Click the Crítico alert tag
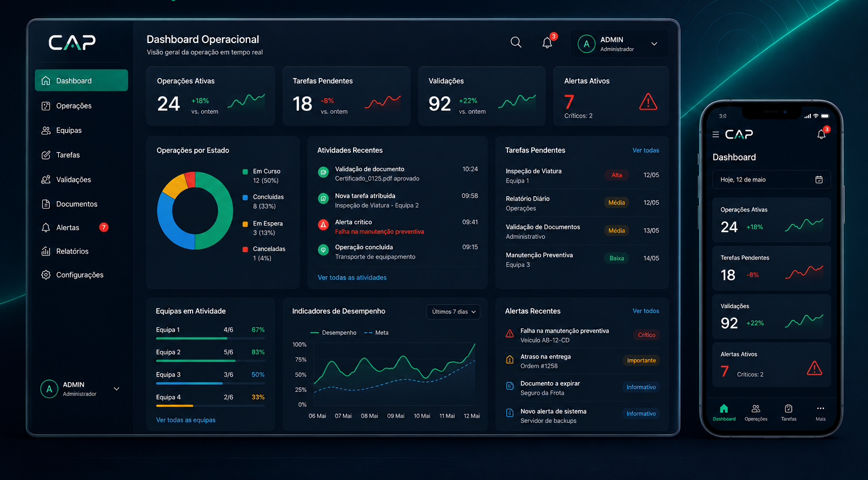The width and height of the screenshot is (868, 480). [646, 335]
